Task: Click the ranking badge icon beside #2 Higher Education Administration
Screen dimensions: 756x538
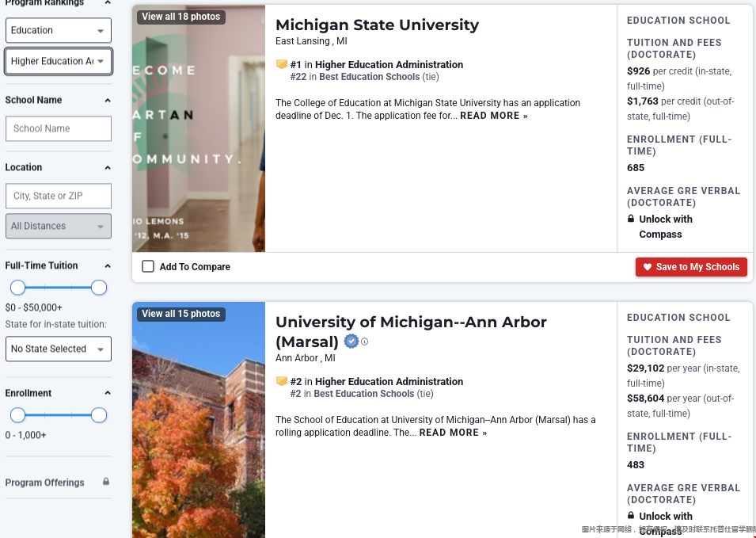Action: [282, 381]
